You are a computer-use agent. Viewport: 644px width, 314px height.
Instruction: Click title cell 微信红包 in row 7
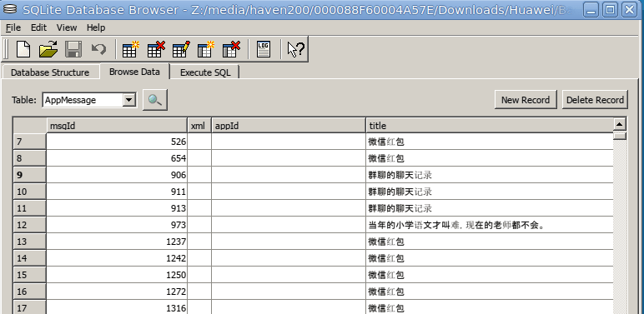(490, 142)
